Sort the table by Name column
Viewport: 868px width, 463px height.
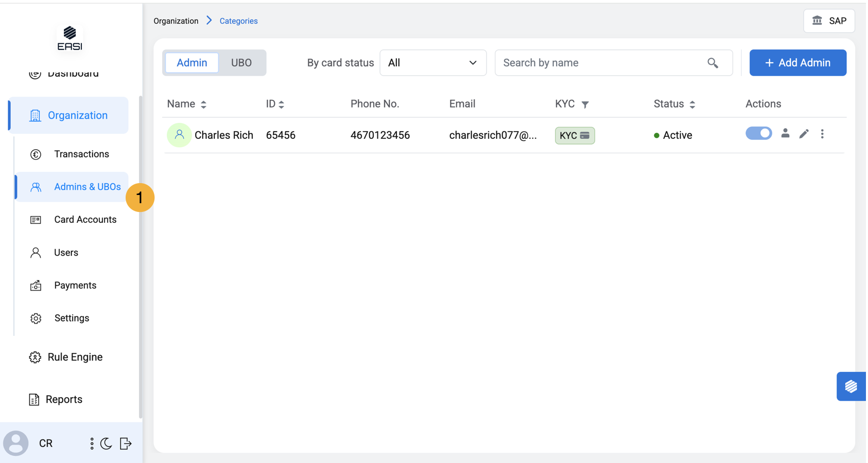(x=203, y=104)
